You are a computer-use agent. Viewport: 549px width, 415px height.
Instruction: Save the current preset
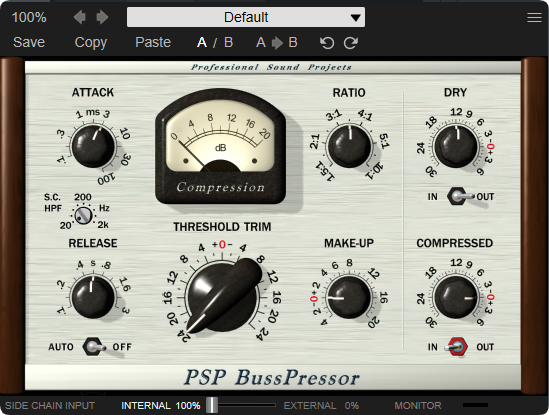point(29,42)
